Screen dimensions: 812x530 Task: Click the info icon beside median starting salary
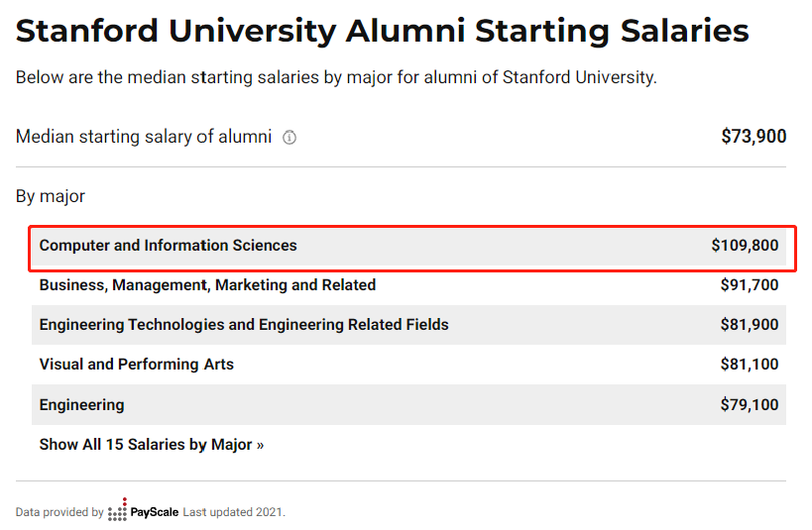(290, 137)
